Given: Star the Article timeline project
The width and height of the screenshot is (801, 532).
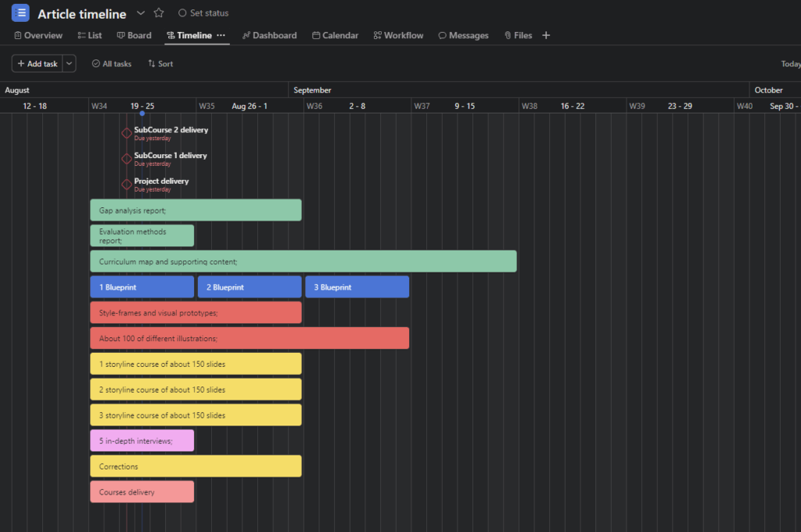Looking at the screenshot, I should (x=159, y=13).
